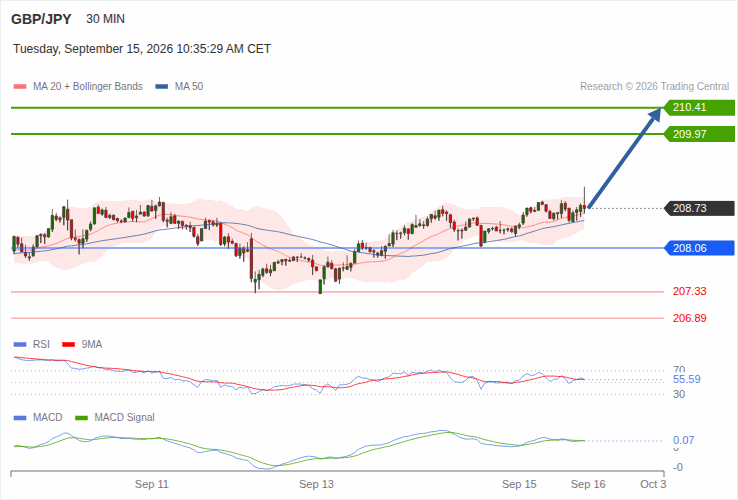Click the MACD blue legend marker
Image resolution: width=738 pixels, height=500 pixels.
(20, 418)
